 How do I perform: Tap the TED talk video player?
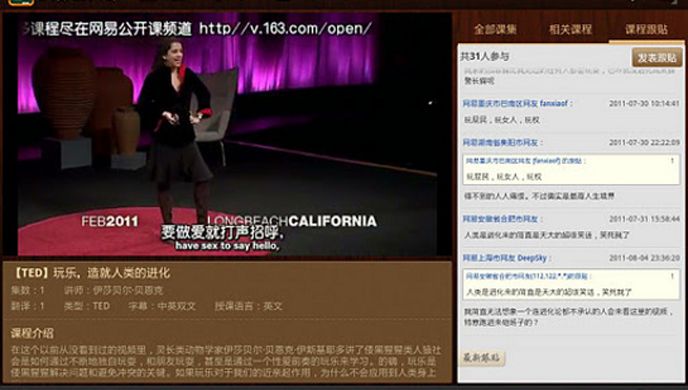click(227, 134)
